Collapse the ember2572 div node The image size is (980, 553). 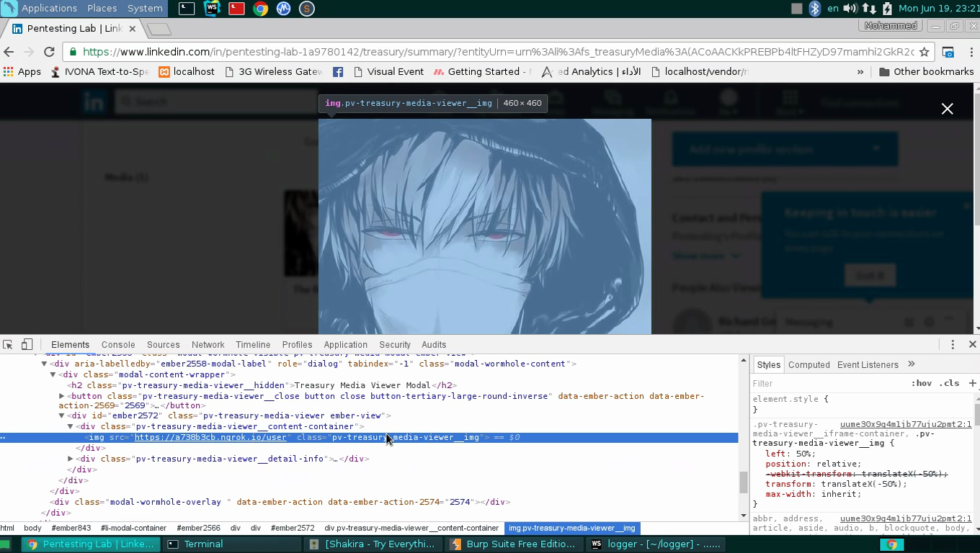61,415
